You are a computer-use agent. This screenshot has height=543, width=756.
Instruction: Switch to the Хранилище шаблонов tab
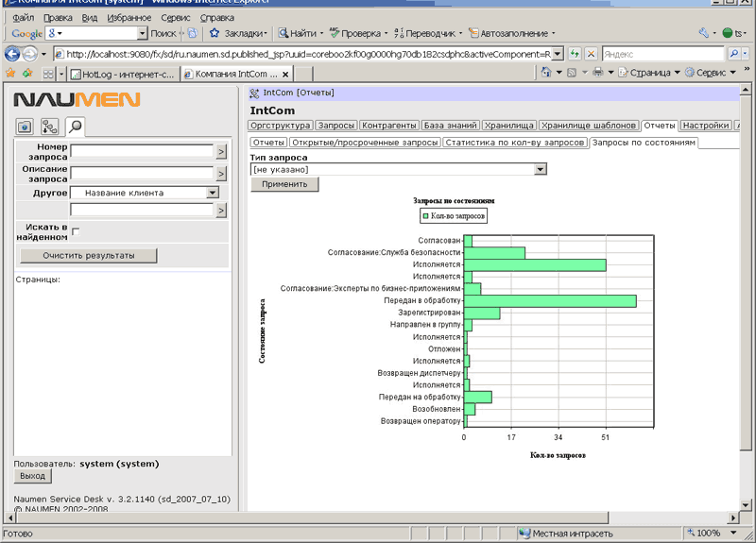(589, 126)
